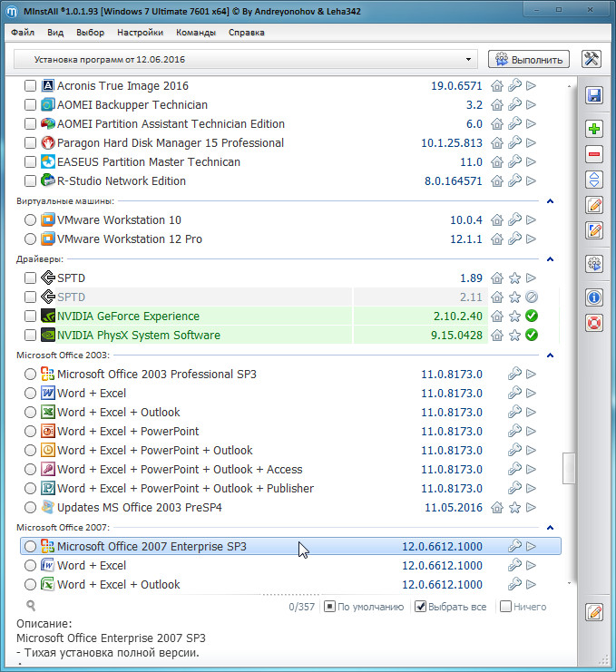The height and width of the screenshot is (672, 616).
Task: Toggle the 'По умолчанию' option
Action: (x=329, y=607)
